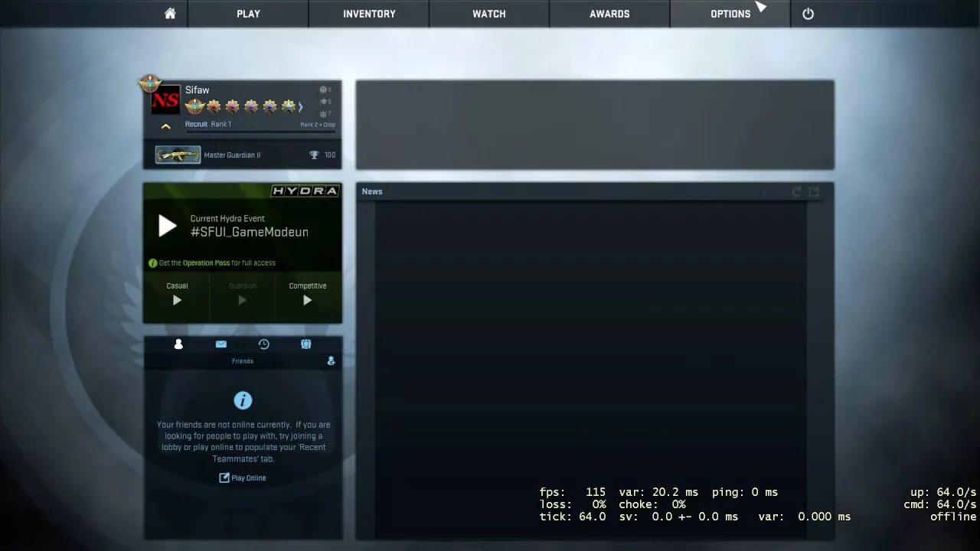The height and width of the screenshot is (551, 980).
Task: Switch to the Friends tab icon
Action: [178, 344]
